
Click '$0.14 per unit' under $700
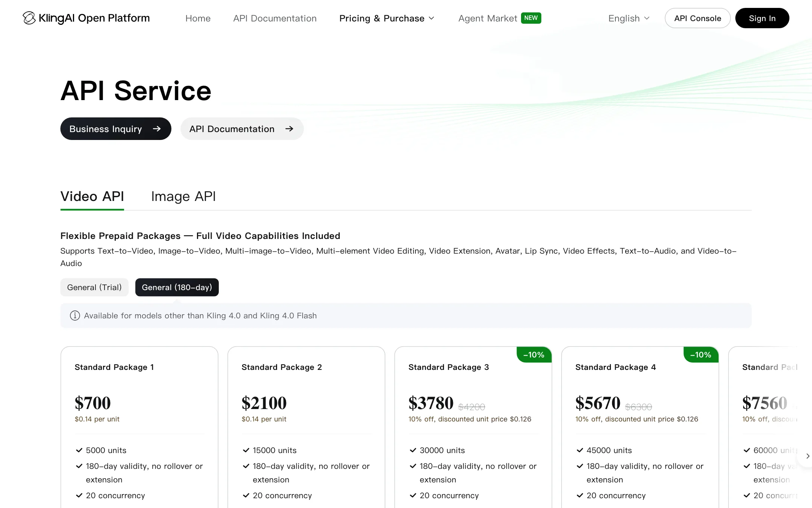coord(97,419)
